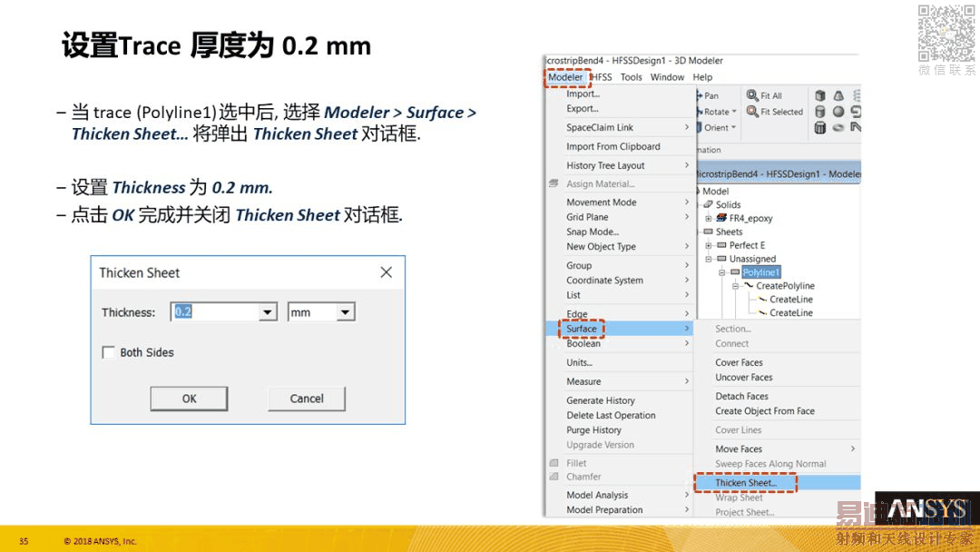980x552 pixels.
Task: Click OK in Thicken Sheet dialog
Action: tap(189, 399)
